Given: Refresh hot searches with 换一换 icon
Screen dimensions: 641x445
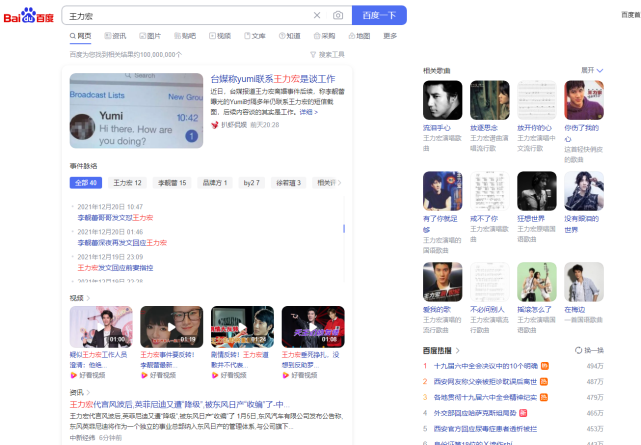Looking at the screenshot, I should (578, 350).
